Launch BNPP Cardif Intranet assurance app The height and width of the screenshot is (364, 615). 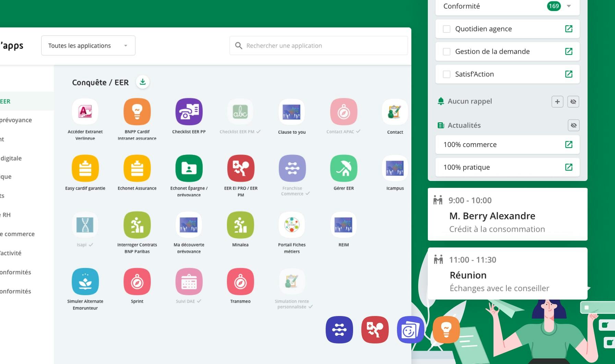coord(137,112)
